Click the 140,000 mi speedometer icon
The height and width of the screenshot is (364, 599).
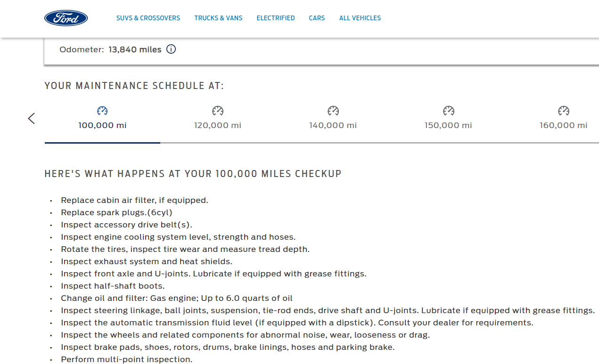click(x=333, y=111)
